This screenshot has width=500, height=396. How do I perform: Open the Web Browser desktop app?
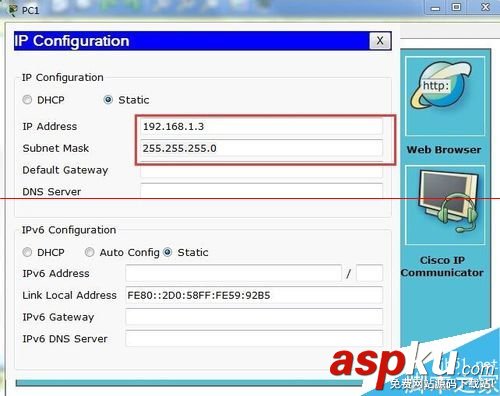445,96
